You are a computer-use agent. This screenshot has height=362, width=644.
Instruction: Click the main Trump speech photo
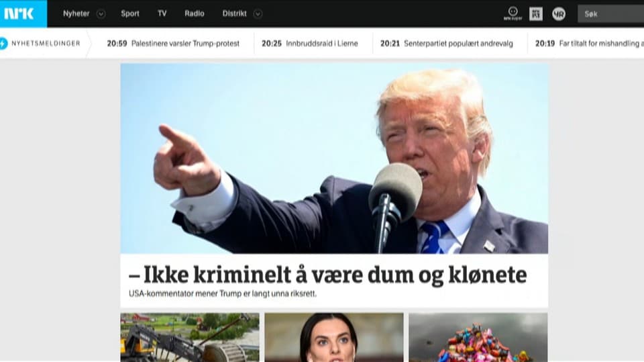pyautogui.click(x=334, y=159)
